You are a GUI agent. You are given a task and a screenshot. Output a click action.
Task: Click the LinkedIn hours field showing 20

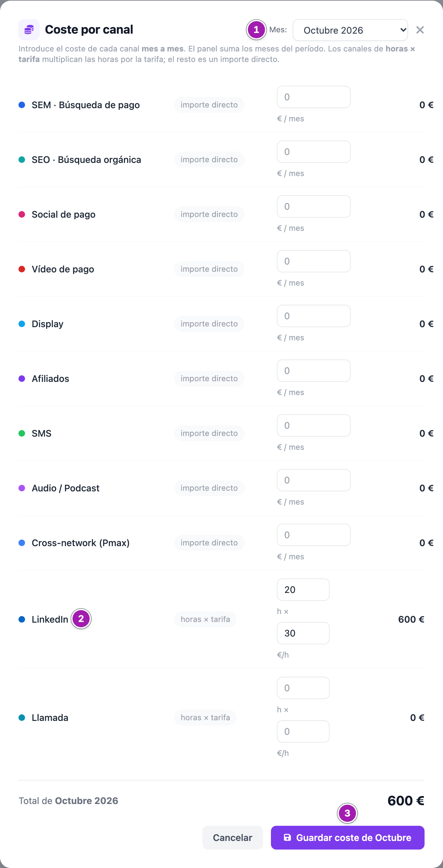coord(303,590)
